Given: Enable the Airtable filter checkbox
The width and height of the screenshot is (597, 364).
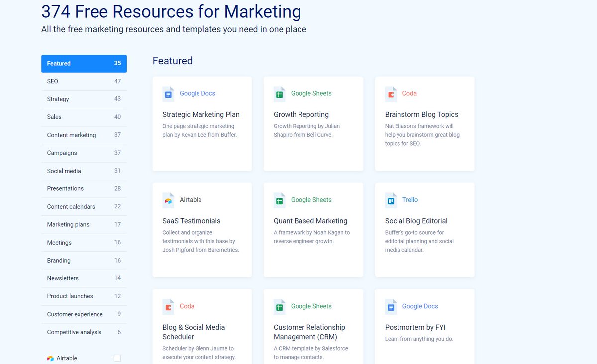Looking at the screenshot, I should click(x=117, y=358).
